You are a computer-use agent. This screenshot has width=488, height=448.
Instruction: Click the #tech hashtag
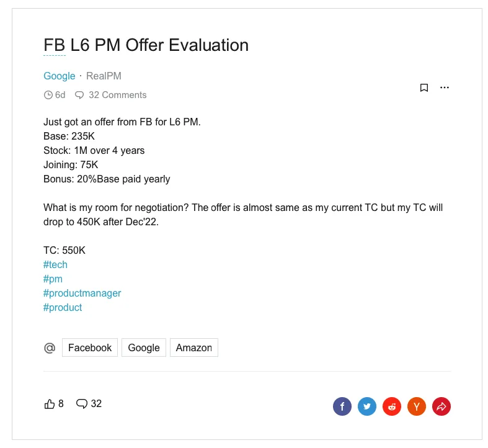[55, 265]
